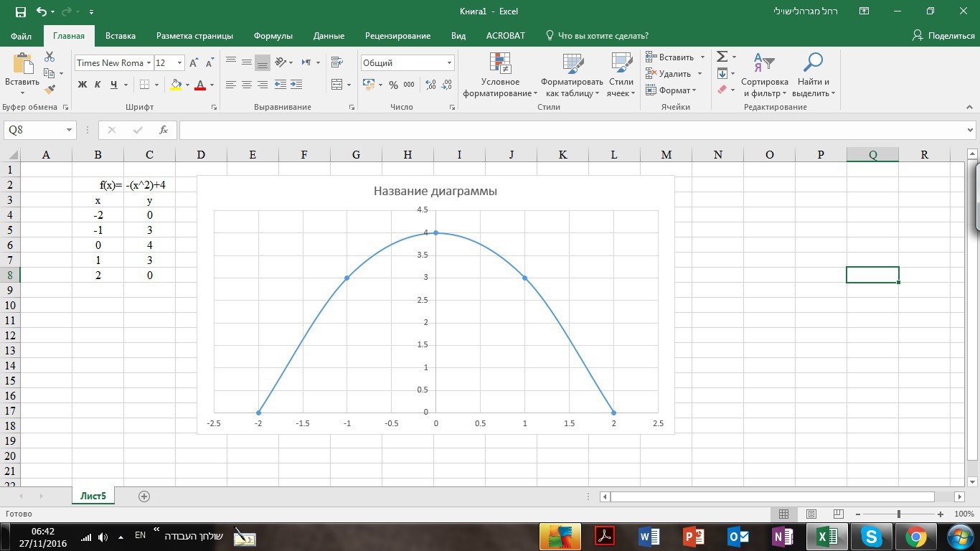Screen dimensions: 980x551
Task: Click the Increase Font Size icon
Action: pyautogui.click(x=194, y=63)
